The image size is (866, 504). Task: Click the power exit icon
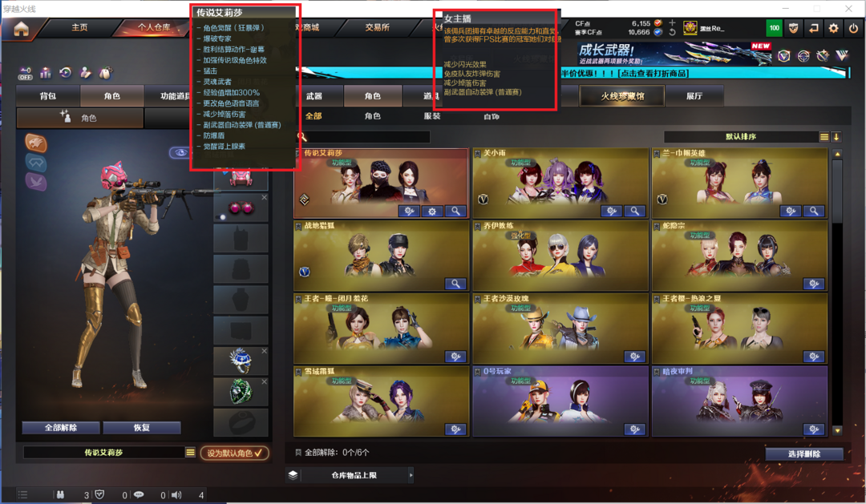tap(853, 28)
